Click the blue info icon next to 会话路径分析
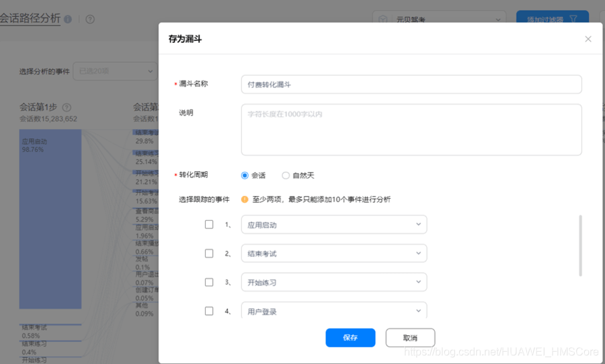This screenshot has height=364, width=605. [68, 19]
